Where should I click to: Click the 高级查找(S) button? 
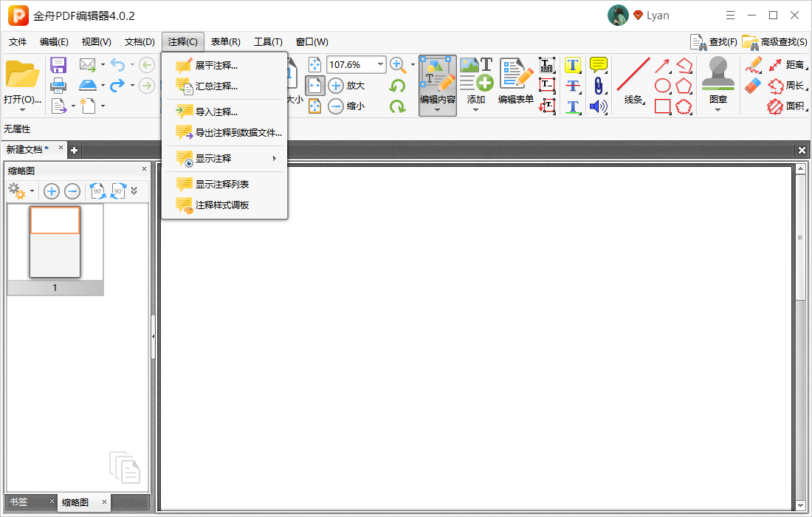[774, 42]
